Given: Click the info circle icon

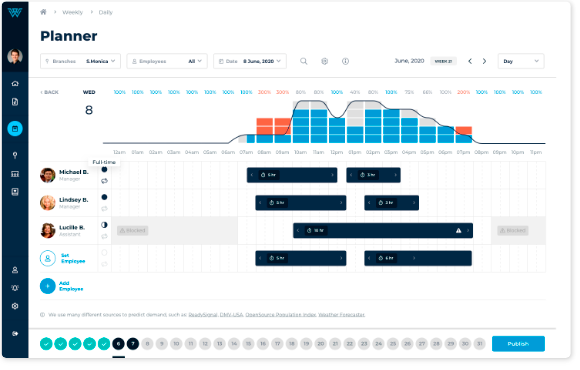Looking at the screenshot, I should pos(345,61).
